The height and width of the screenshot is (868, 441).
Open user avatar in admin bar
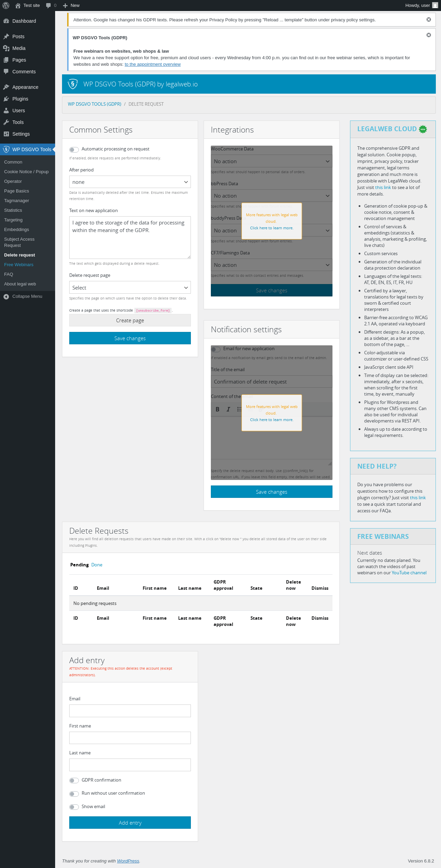[x=435, y=6]
